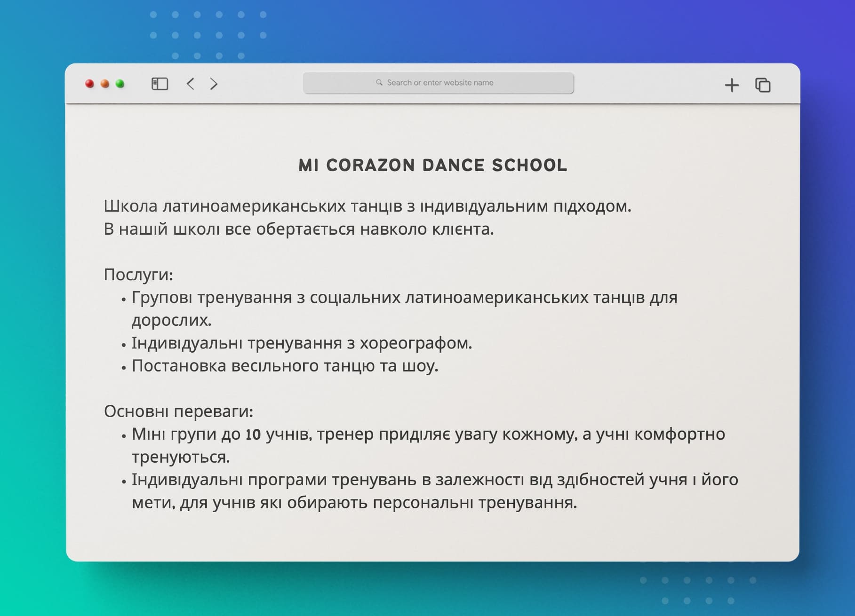Click the 'Індивідуальні програми тренувань' bullet
855x616 pixels.
tap(434, 480)
